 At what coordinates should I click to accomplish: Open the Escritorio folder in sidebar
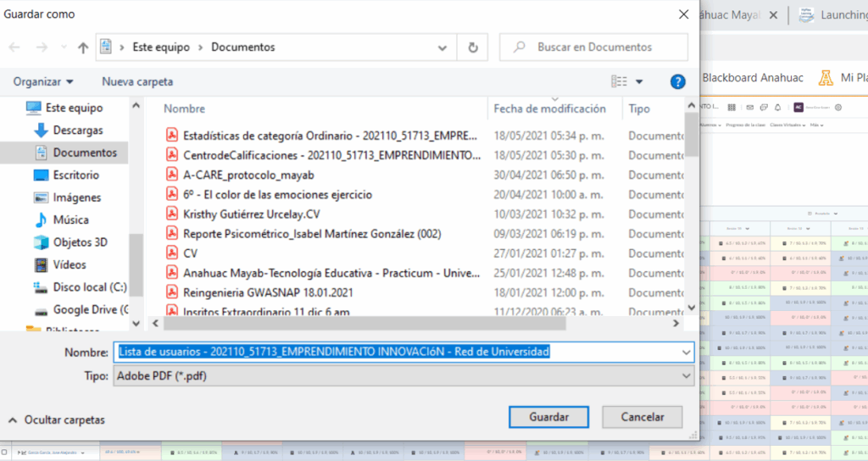tap(75, 175)
